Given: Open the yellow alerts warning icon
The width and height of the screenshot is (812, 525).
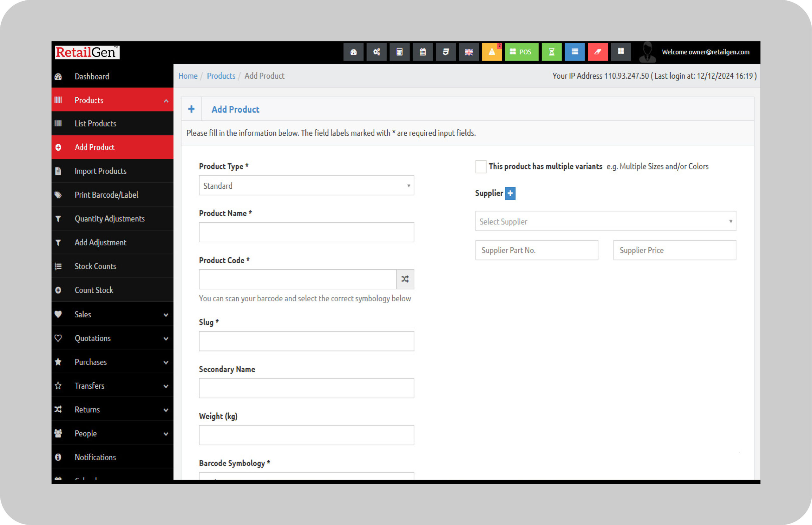Looking at the screenshot, I should 492,52.
